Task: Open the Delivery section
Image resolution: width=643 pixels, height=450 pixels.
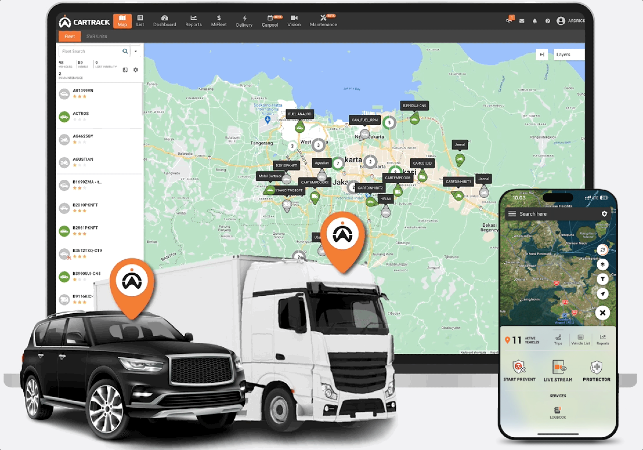Action: click(244, 21)
